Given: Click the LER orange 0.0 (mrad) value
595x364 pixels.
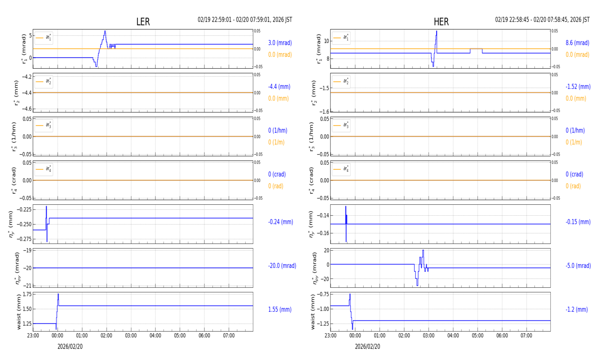Looking at the screenshot, I should (x=280, y=55).
